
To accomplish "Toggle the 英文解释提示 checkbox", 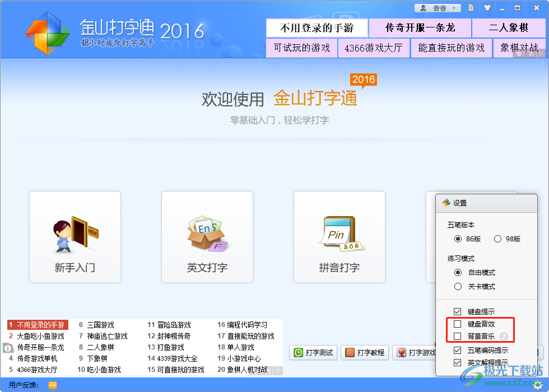I will pos(457,363).
